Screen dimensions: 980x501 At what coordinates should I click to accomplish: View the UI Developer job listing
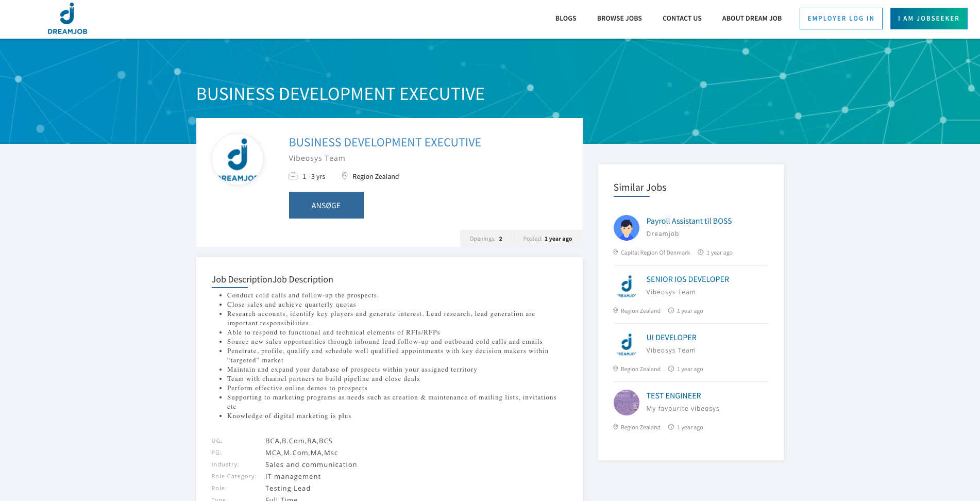[x=671, y=338]
